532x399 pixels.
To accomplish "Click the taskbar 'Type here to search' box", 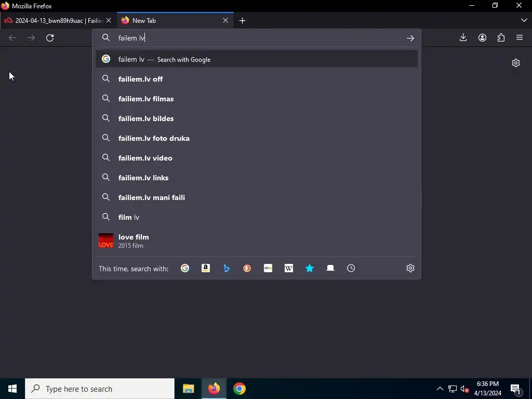I will [100, 389].
